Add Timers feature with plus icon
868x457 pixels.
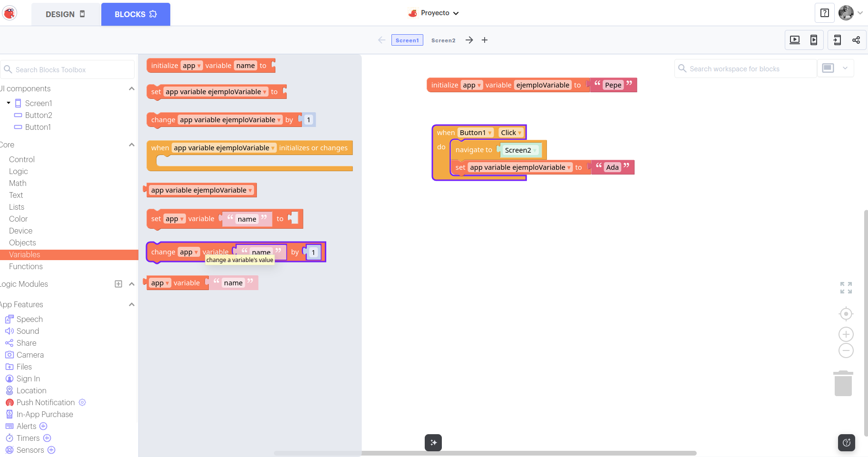pyautogui.click(x=47, y=438)
